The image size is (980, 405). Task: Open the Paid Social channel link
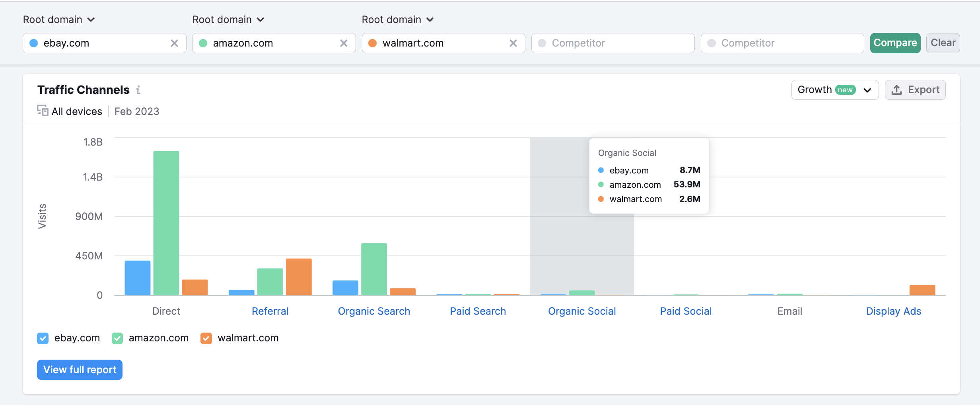[686, 311]
